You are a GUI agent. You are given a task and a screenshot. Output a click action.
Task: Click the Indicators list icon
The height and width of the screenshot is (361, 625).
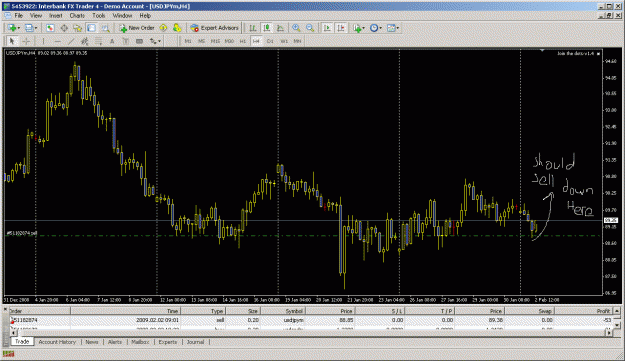[357, 28]
